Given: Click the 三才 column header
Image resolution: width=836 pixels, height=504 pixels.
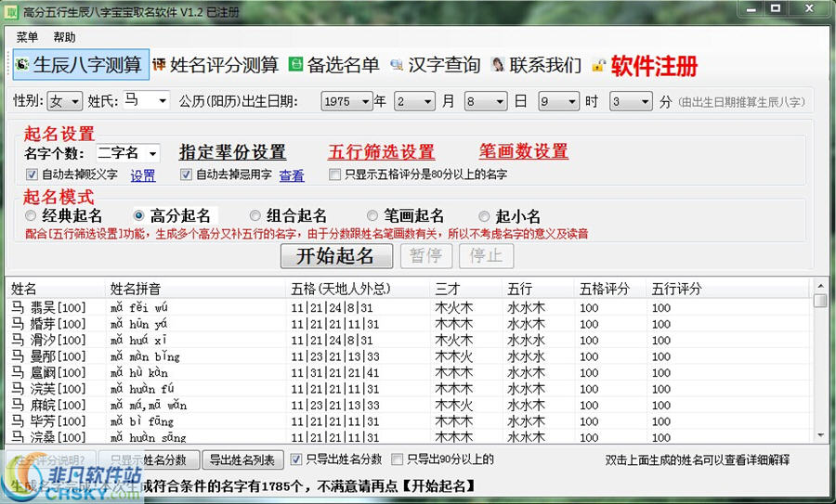Looking at the screenshot, I should pyautogui.click(x=465, y=289).
